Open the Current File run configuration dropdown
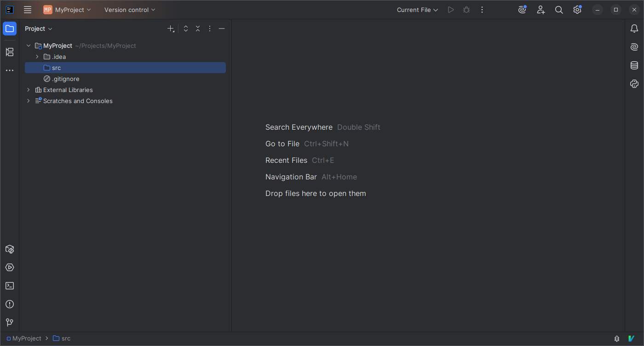The width and height of the screenshot is (644, 346). [x=418, y=10]
